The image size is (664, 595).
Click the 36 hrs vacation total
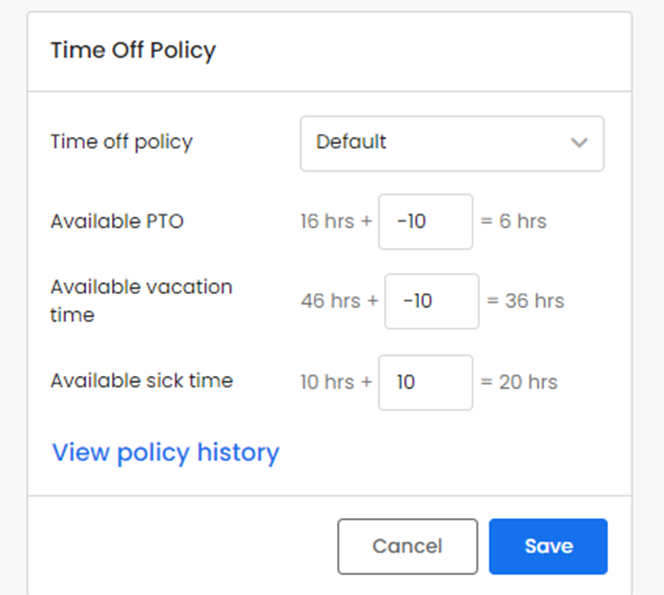pyautogui.click(x=534, y=301)
